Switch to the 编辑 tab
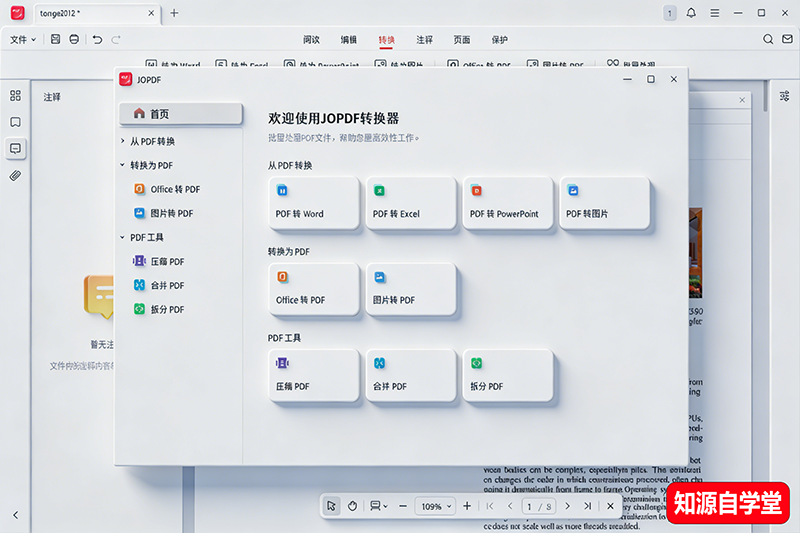800x533 pixels. [349, 39]
